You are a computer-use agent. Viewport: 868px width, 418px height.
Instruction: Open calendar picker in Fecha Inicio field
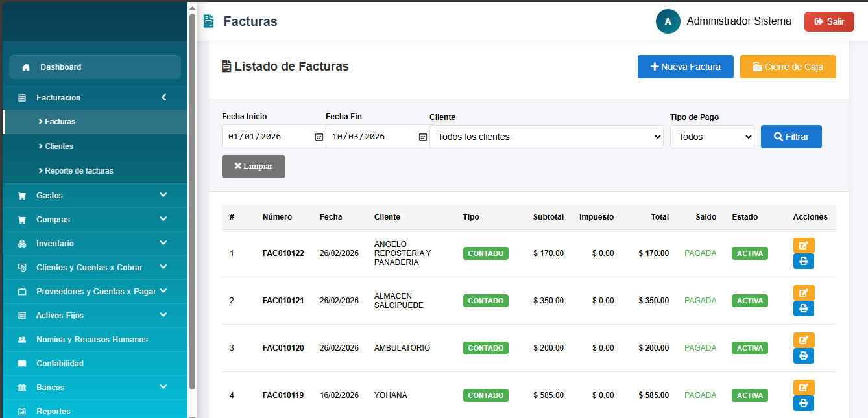point(319,137)
